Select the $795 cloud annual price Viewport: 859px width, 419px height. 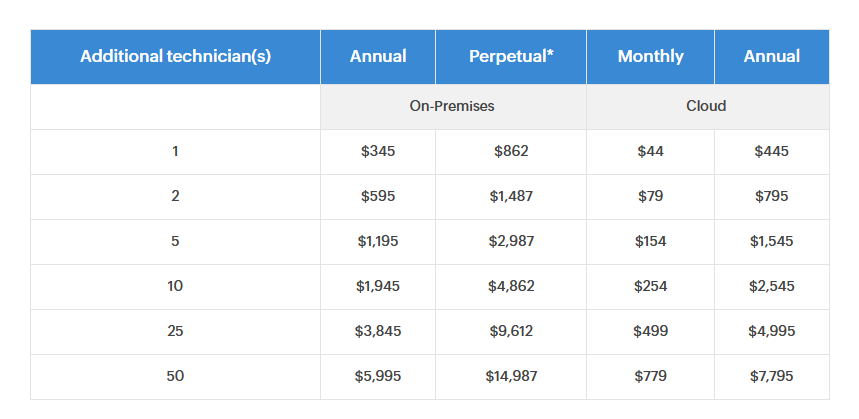[771, 197]
